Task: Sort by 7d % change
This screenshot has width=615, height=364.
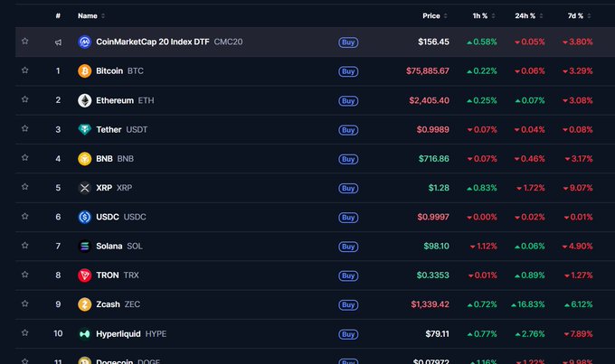Action: click(580, 15)
